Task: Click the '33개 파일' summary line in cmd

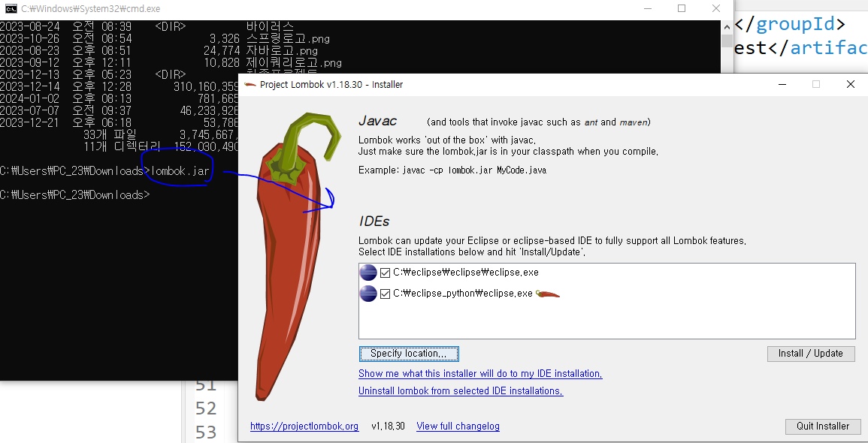Action: click(109, 135)
